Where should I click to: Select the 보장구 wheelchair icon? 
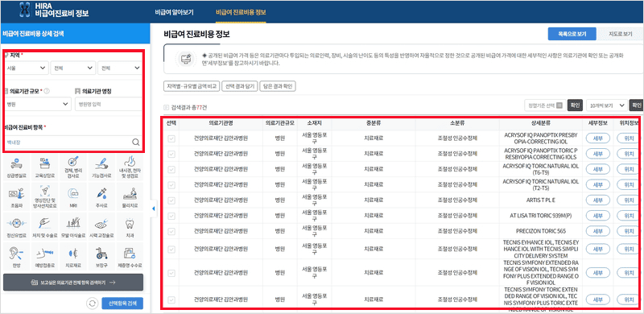click(102, 256)
